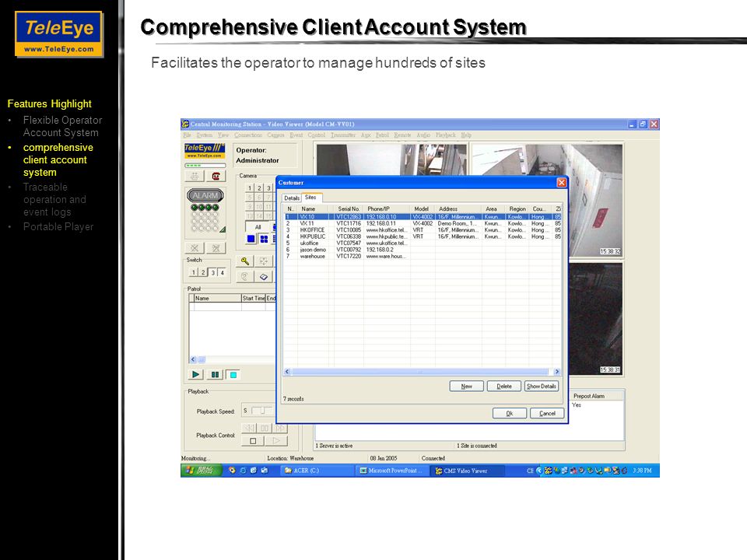Click the red telephone hang-up icon
This screenshot has height=560, width=747.
click(x=216, y=177)
